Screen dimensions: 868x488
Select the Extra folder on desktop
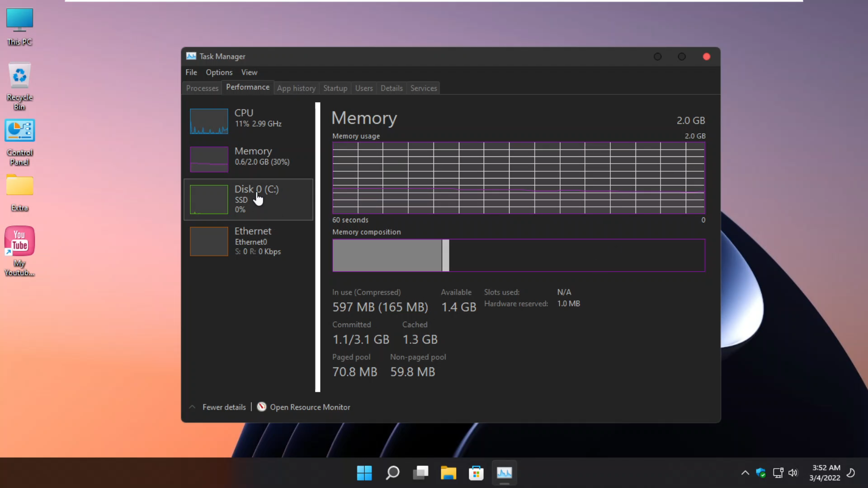tap(19, 192)
